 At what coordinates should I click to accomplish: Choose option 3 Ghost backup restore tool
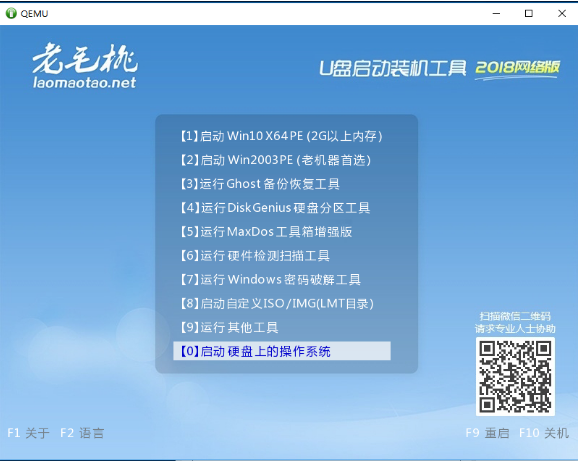tap(260, 184)
